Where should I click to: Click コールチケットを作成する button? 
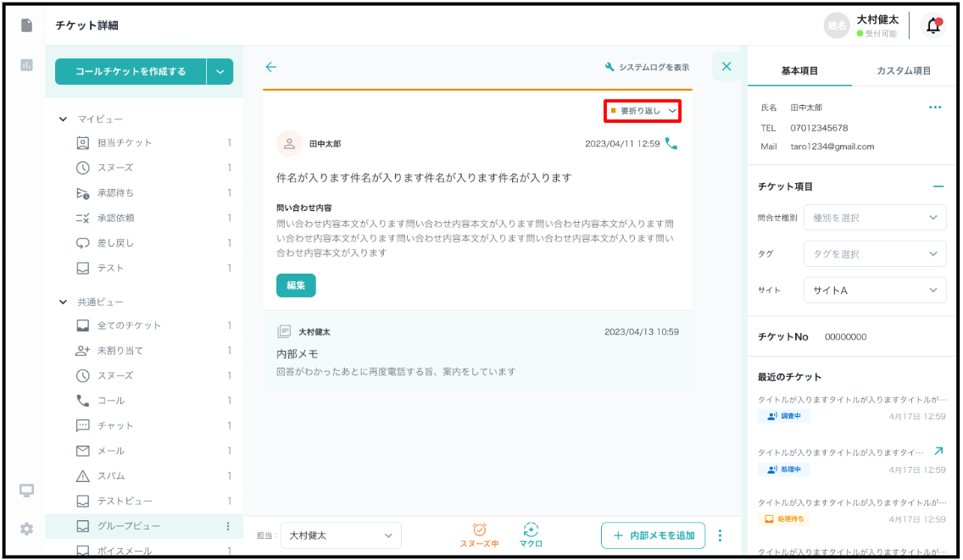(x=131, y=71)
